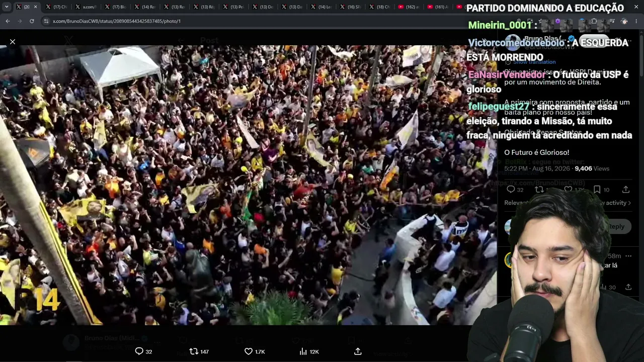Click the "O Futuro é Glorioso!" text
Screen dimensions: 644x362
coord(536,152)
